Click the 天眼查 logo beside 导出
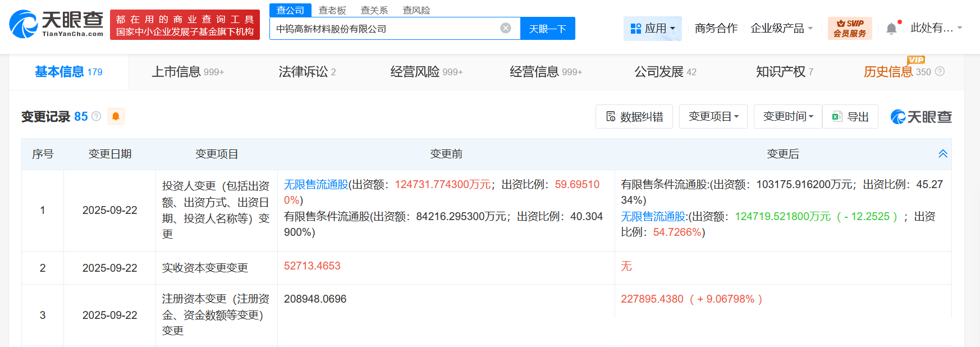 pos(921,117)
